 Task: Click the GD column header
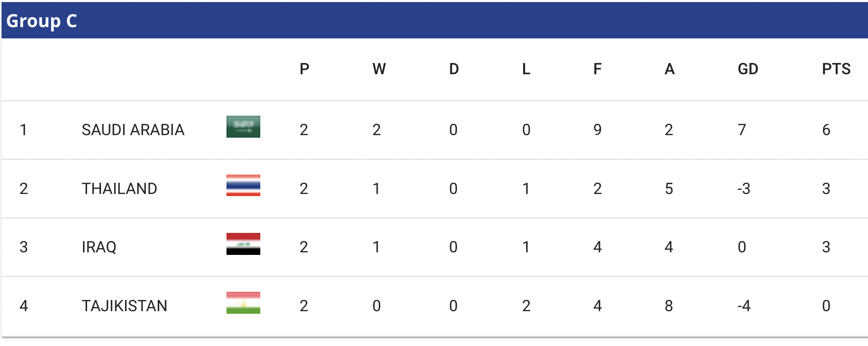(748, 69)
